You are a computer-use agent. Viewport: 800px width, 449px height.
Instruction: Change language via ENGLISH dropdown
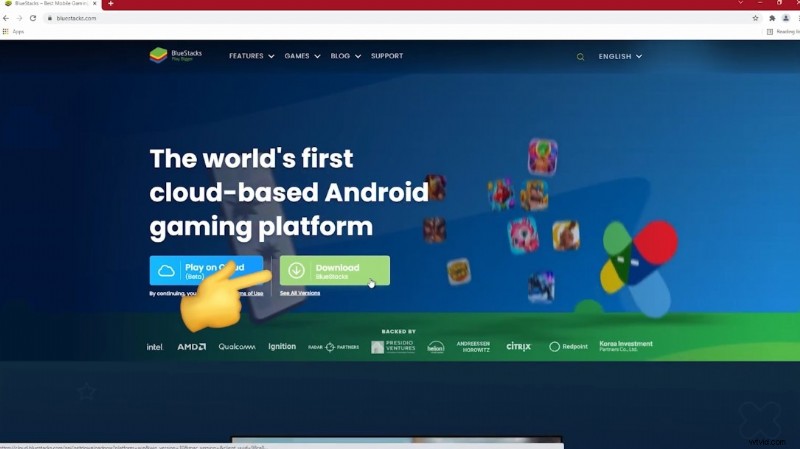620,56
